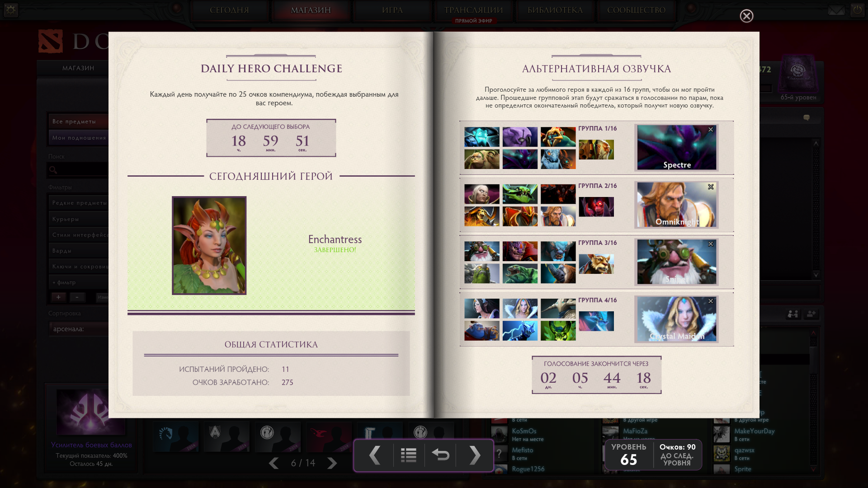Expand the + фильтр option
The image size is (868, 488).
click(x=79, y=282)
